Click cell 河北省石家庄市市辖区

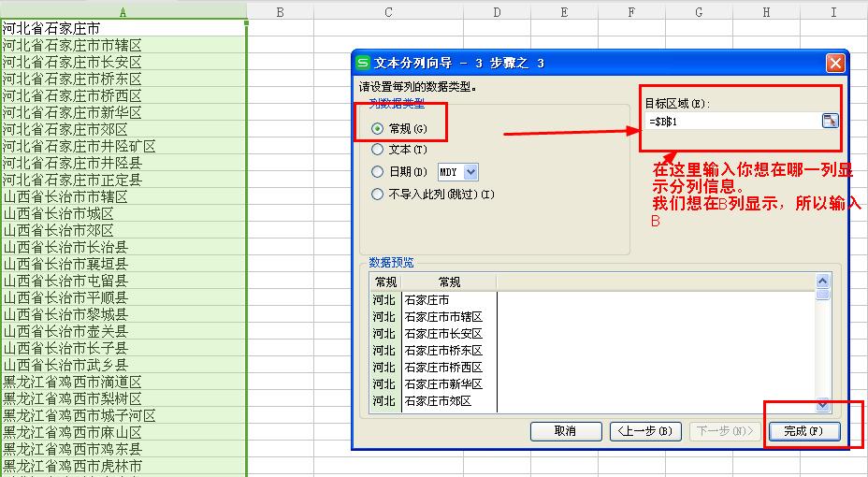(123, 45)
